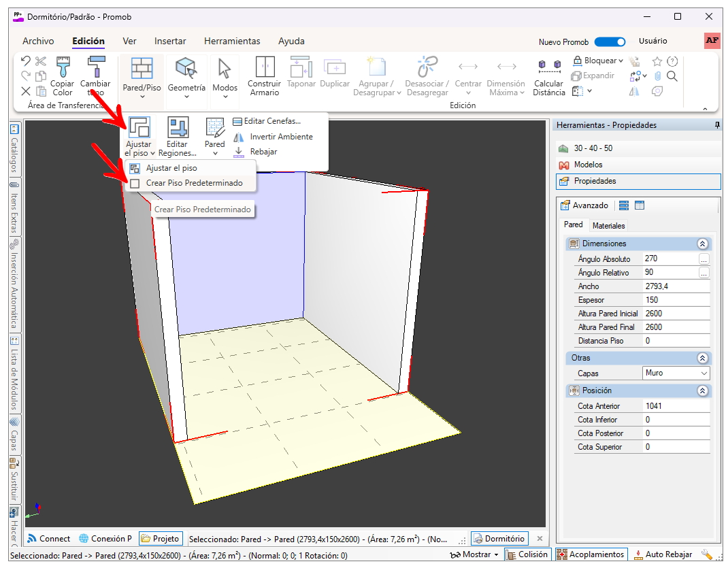Open the Insertar ribbon tab
Screen dimensions: 728x566
(x=170, y=41)
